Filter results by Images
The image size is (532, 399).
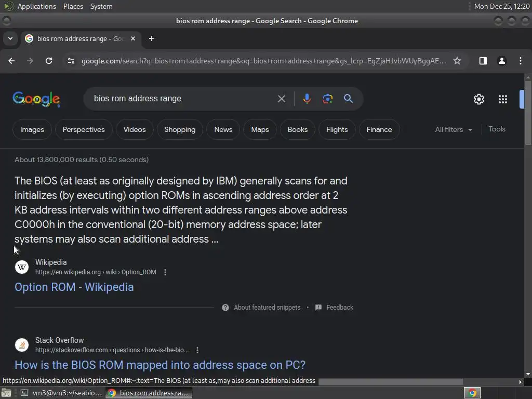32,129
